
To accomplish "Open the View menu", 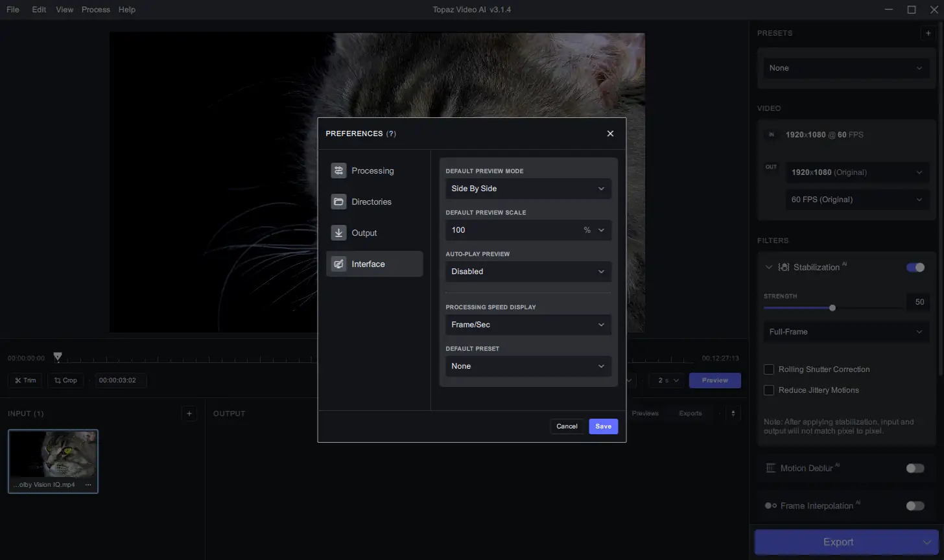I will pyautogui.click(x=64, y=10).
